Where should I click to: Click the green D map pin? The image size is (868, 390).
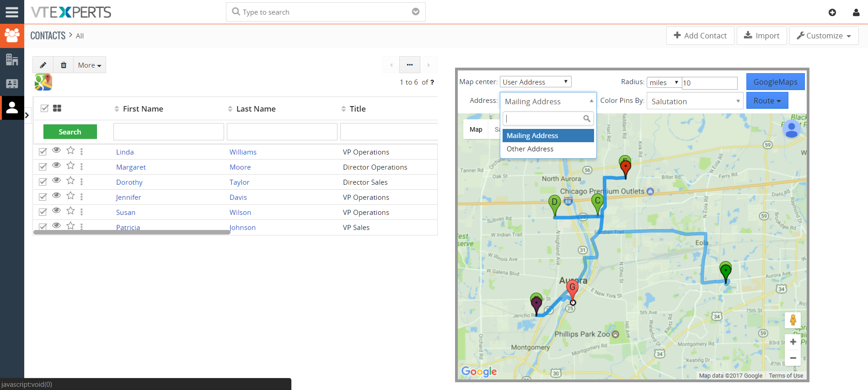(x=554, y=204)
